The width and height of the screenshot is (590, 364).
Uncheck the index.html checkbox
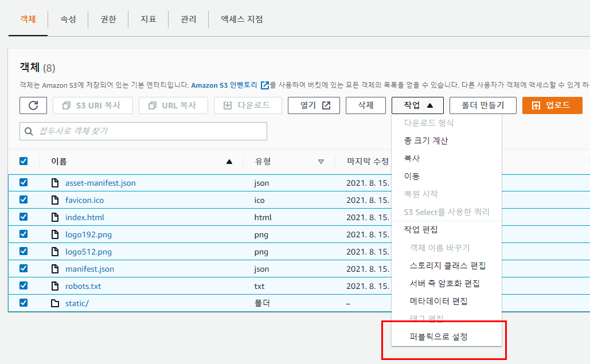24,217
